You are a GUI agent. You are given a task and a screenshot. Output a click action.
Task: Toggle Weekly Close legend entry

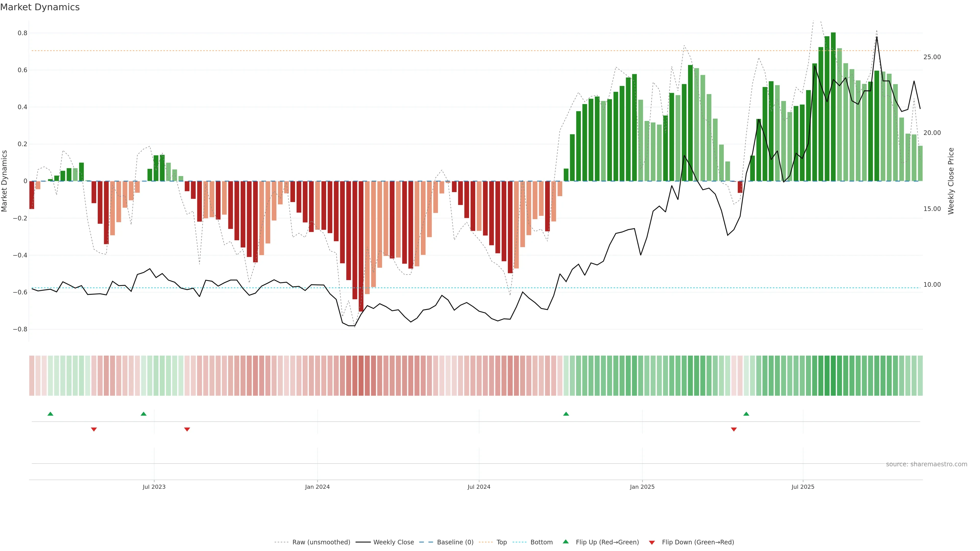tap(393, 542)
